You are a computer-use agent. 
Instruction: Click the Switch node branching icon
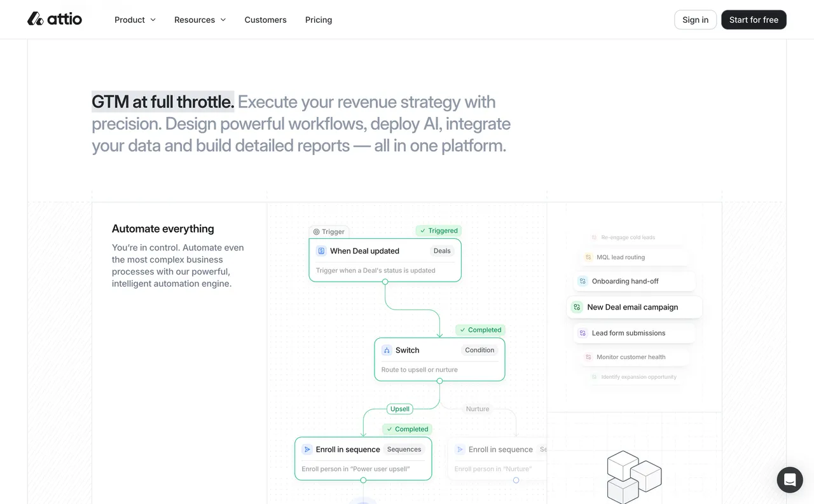(387, 350)
